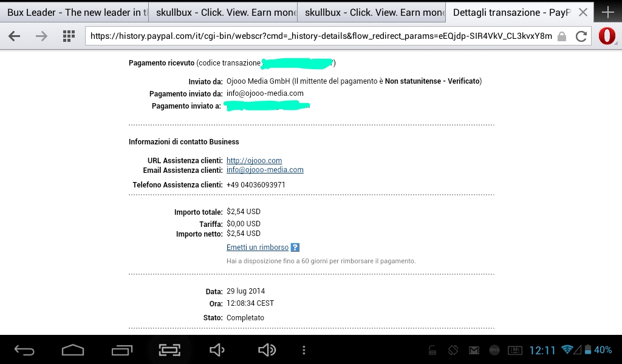The image size is (622, 364).
Task: Open the 12:11 system clock
Action: point(542,350)
